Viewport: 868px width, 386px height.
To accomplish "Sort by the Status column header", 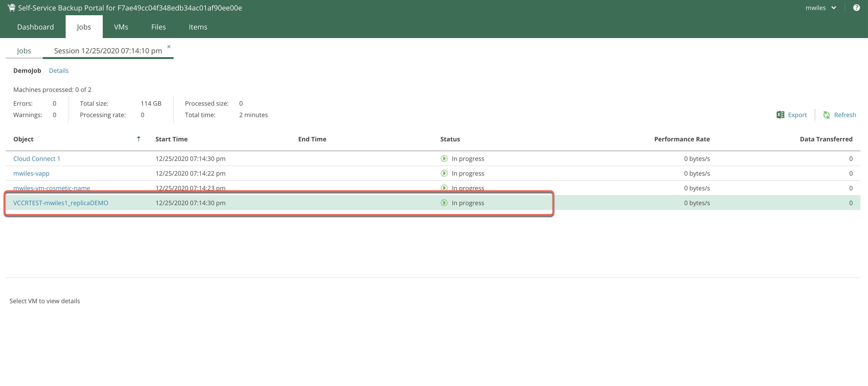I will click(450, 139).
